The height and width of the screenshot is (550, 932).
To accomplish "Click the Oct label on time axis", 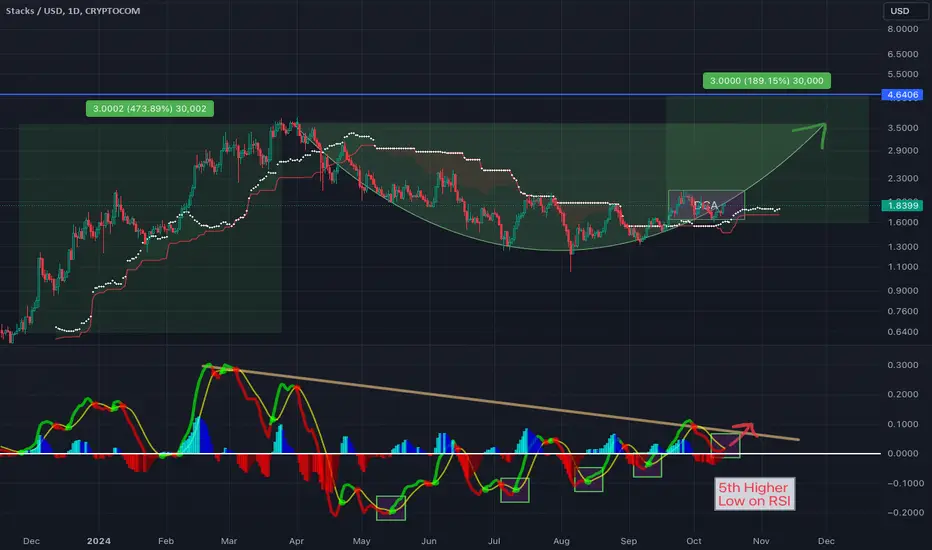I will point(694,540).
